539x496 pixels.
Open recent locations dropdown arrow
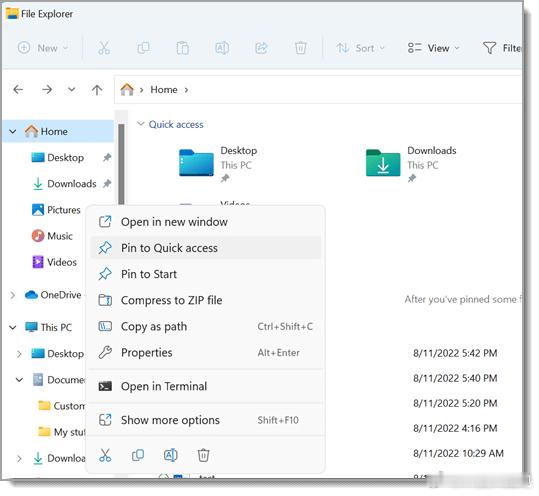[72, 90]
